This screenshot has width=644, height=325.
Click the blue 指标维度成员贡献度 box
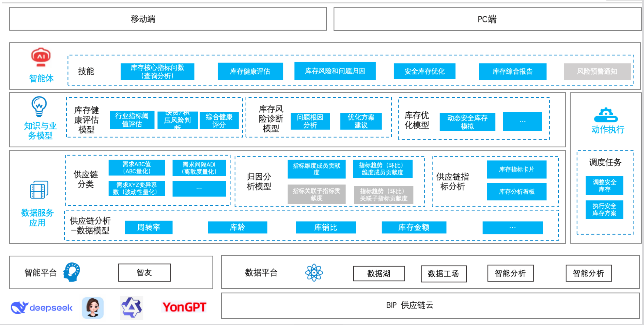(316, 169)
